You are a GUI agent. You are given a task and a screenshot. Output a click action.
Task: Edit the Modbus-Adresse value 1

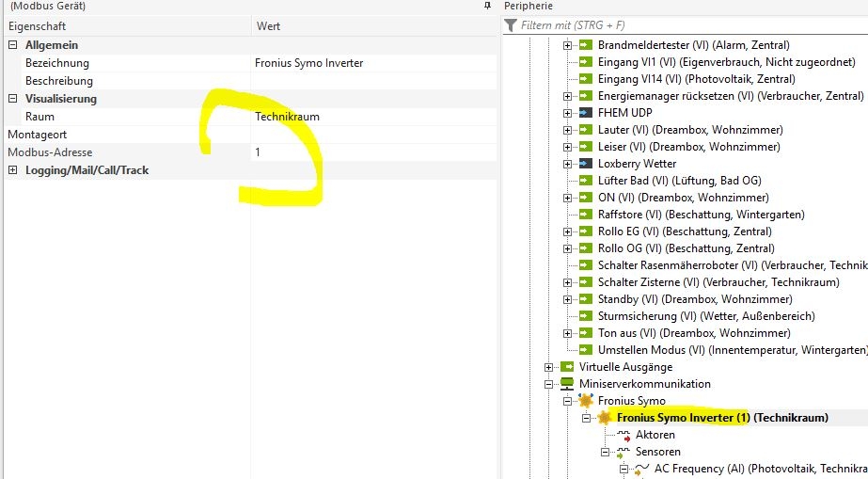pos(373,152)
